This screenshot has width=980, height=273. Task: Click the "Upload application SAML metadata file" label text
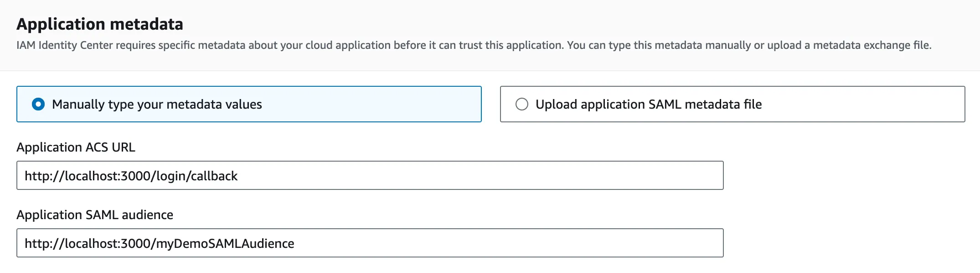click(648, 105)
